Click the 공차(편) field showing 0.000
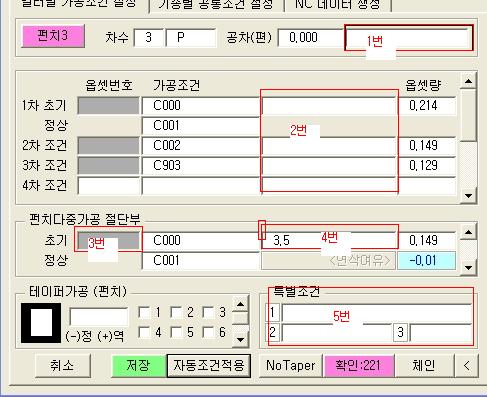The width and height of the screenshot is (487, 397). tap(311, 37)
